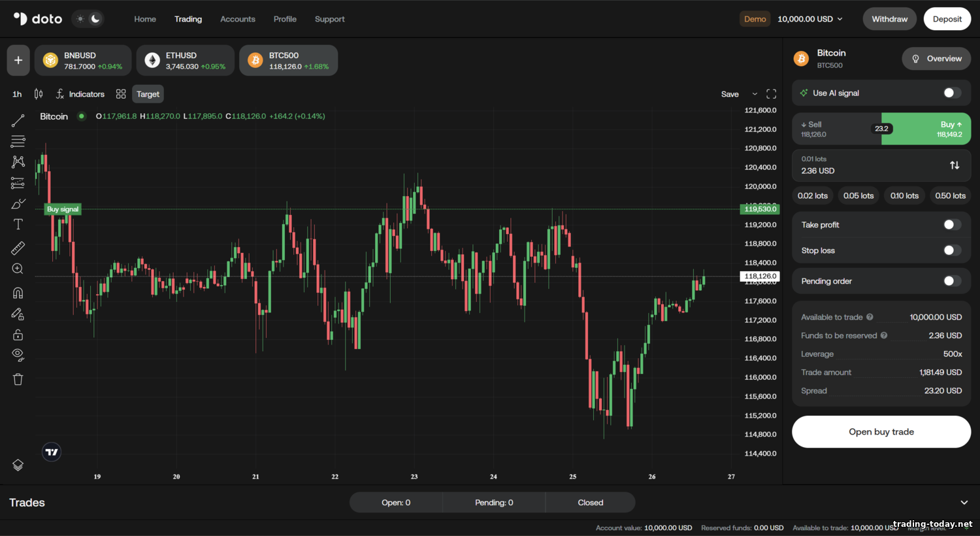Image resolution: width=980 pixels, height=536 pixels.
Task: Enable the Use AI signal toggle
Action: (952, 93)
